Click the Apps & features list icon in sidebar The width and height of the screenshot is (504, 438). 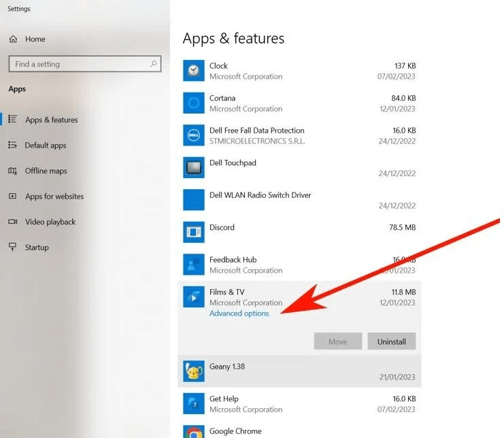(12, 119)
